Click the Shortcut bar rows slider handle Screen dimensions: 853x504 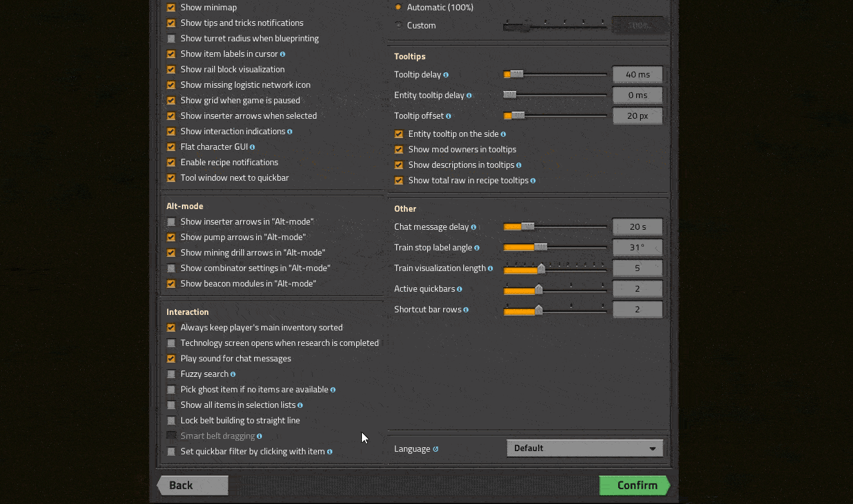tap(539, 310)
